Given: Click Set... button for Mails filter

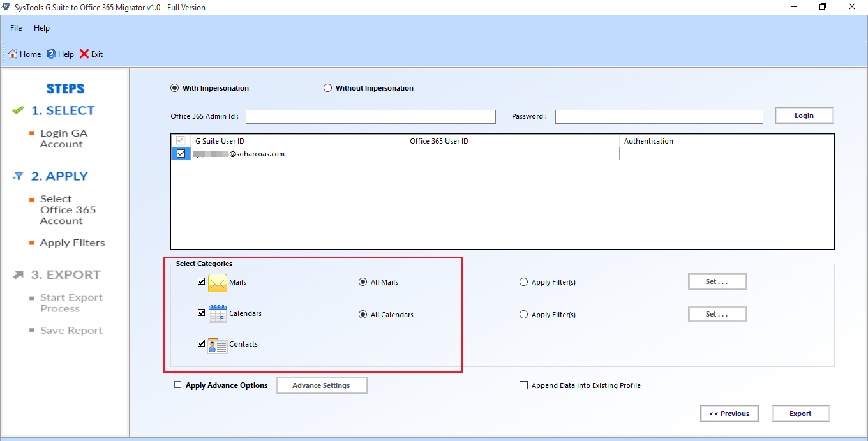Looking at the screenshot, I should click(717, 281).
